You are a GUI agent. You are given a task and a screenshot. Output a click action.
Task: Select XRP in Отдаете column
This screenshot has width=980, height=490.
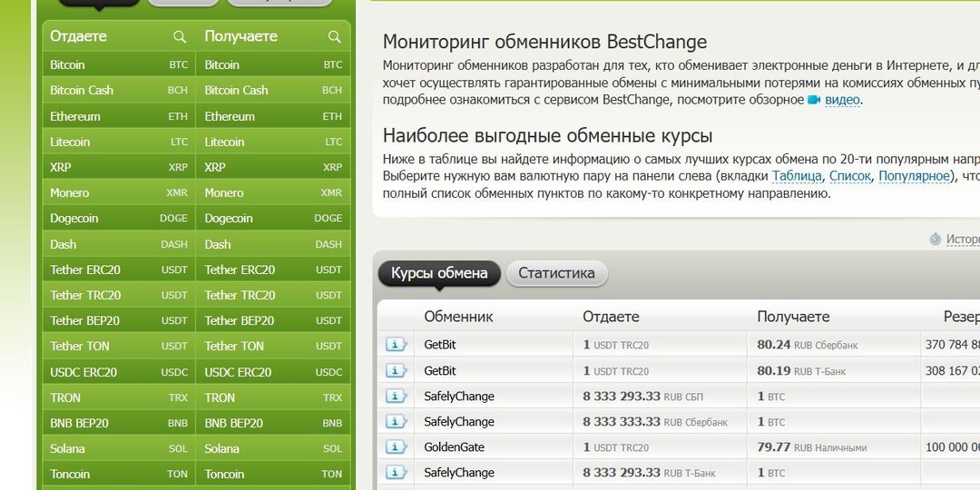[119, 168]
